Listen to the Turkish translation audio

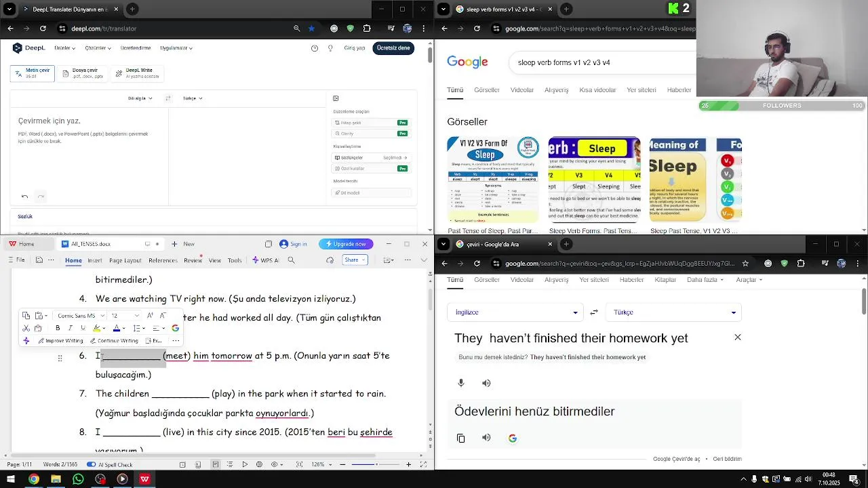[486, 438]
